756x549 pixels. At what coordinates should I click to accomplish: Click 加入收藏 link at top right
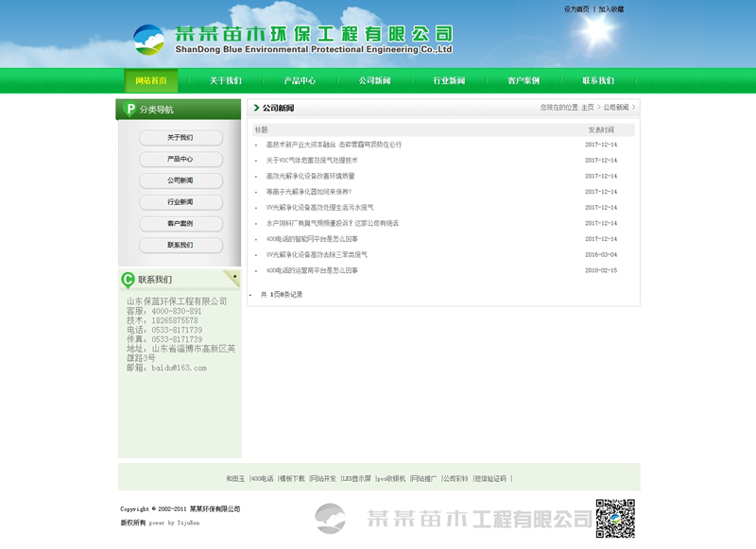pos(610,9)
